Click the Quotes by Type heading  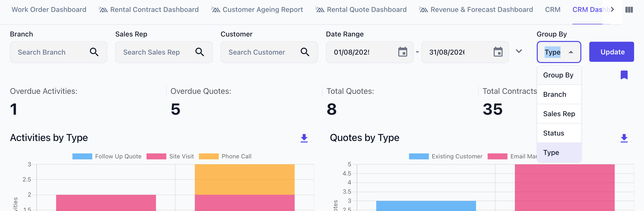point(365,138)
